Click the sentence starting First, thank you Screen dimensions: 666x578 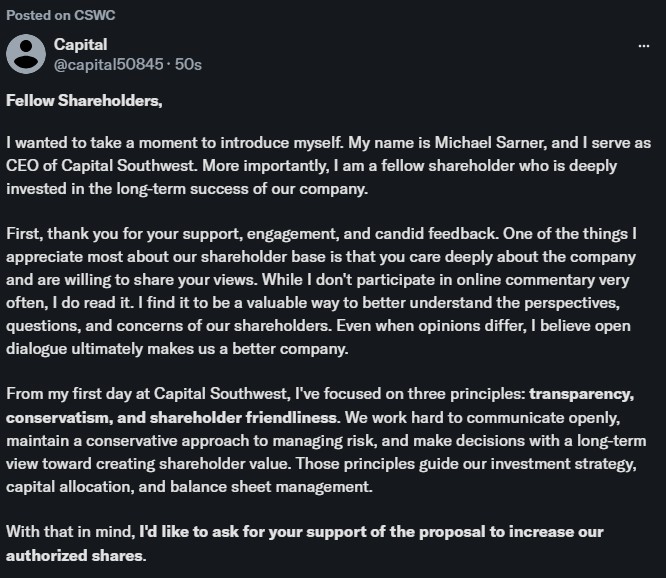[x=252, y=234]
